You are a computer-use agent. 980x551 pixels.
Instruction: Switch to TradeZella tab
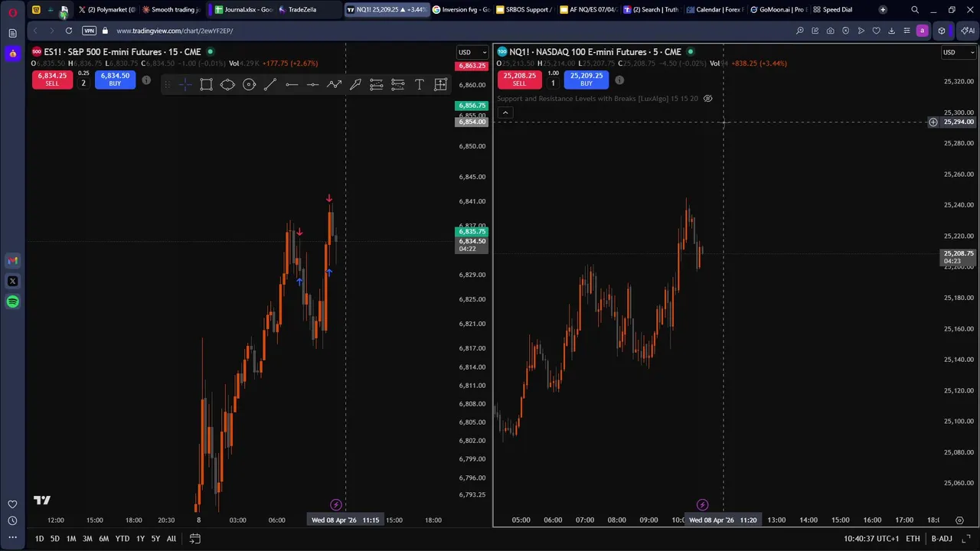pyautogui.click(x=306, y=10)
